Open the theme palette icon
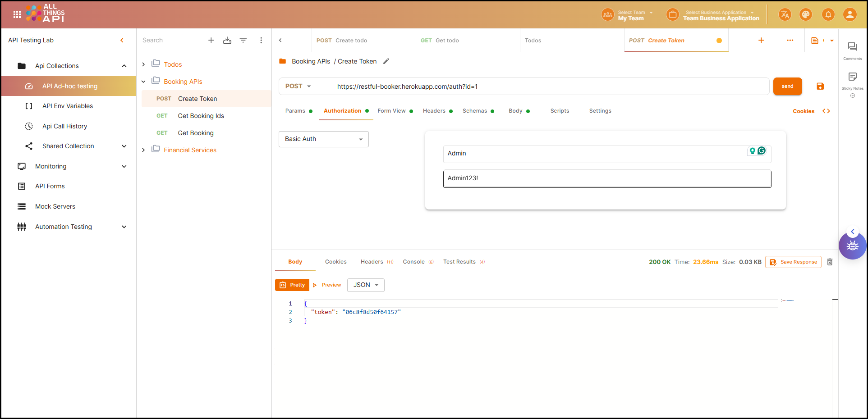 805,15
